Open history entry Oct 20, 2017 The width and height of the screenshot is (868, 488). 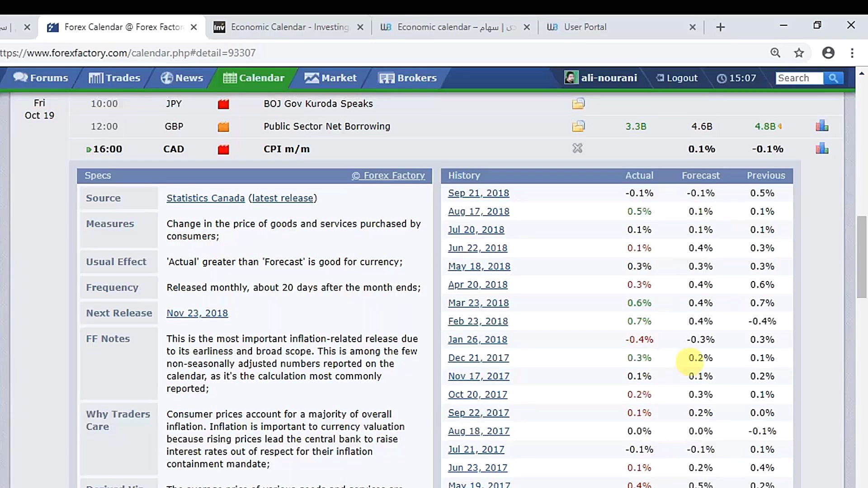coord(477,394)
